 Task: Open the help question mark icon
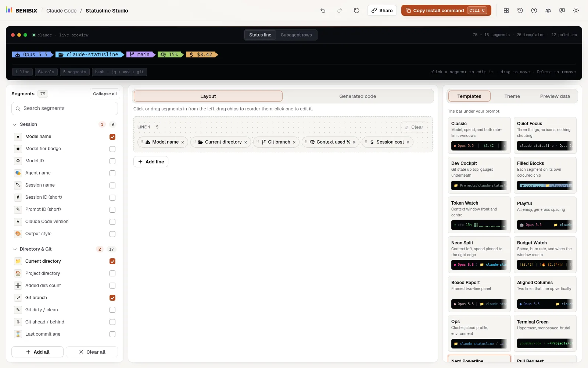point(534,11)
